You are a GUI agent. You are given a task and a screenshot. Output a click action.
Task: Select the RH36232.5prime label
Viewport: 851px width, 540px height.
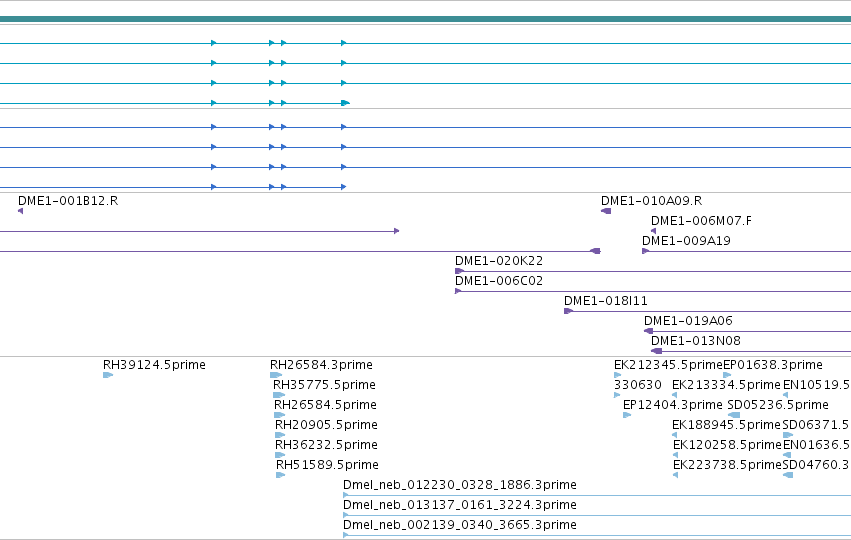326,446
